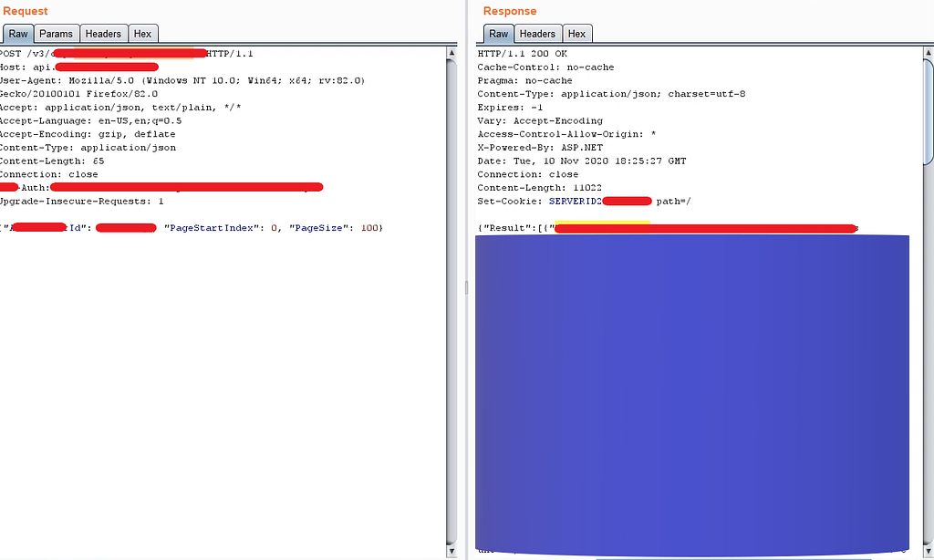
Task: Click the 'Content-Length: 11022' line
Action: click(x=539, y=188)
